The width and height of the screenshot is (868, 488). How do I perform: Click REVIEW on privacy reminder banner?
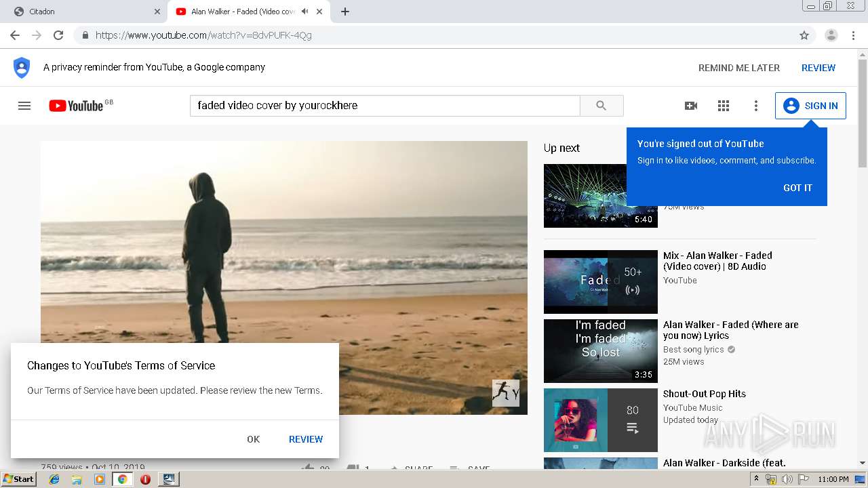(x=818, y=68)
